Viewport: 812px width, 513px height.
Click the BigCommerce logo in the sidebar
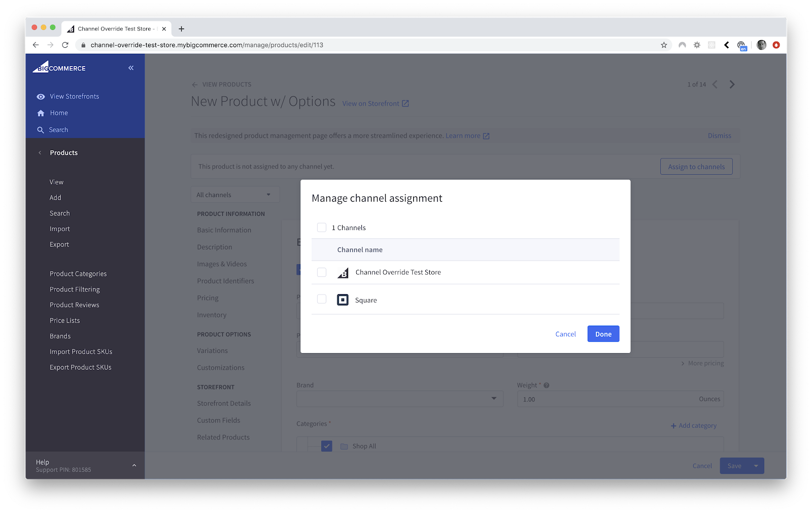[x=59, y=68]
